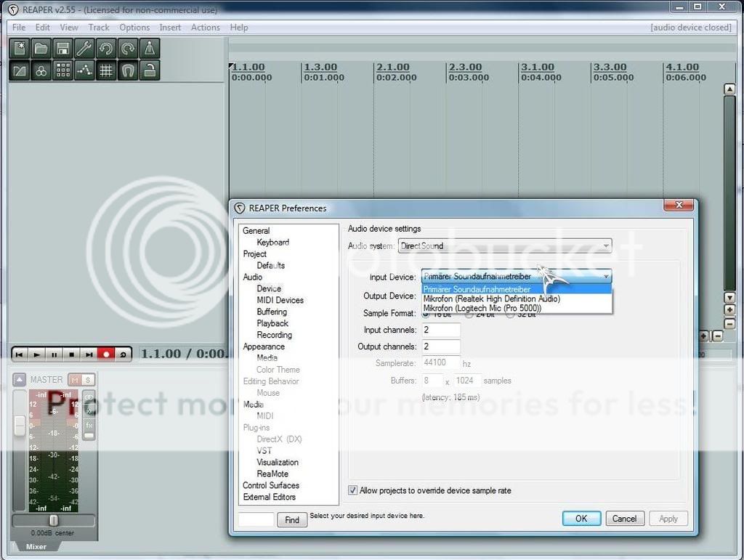Create a new project via toolbar icon

pyautogui.click(x=20, y=48)
